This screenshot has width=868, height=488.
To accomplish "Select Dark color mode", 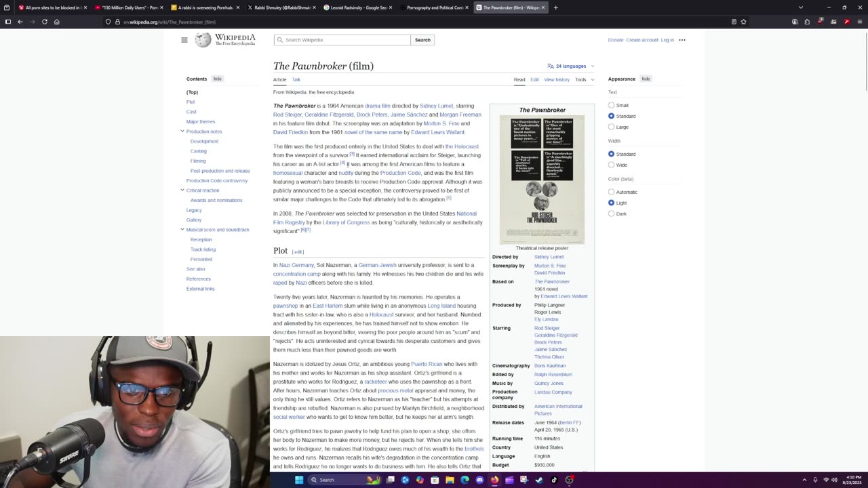I will coord(611,213).
